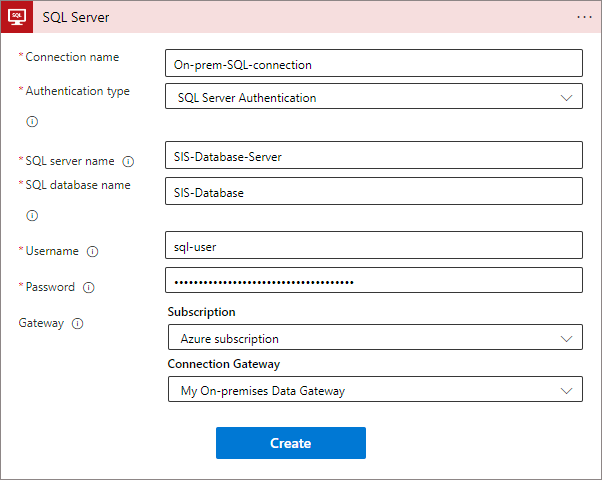Show info for SQL database name
Viewport: 602px width, 480px height.
pyautogui.click(x=32, y=215)
